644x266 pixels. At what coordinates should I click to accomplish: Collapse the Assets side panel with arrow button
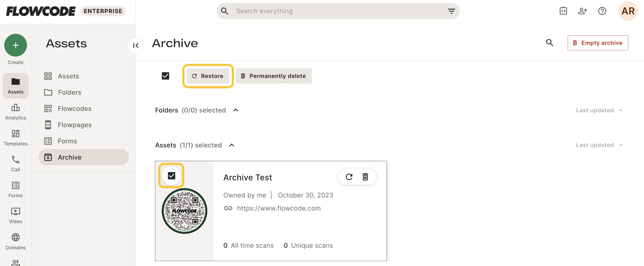click(x=136, y=45)
